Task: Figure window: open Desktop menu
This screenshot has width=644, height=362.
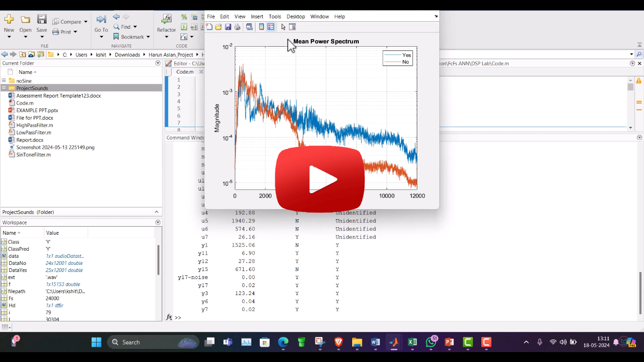Action: point(296,16)
